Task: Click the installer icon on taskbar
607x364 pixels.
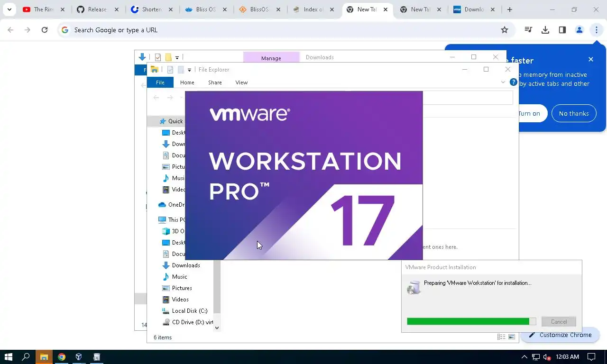Action: tap(96, 357)
